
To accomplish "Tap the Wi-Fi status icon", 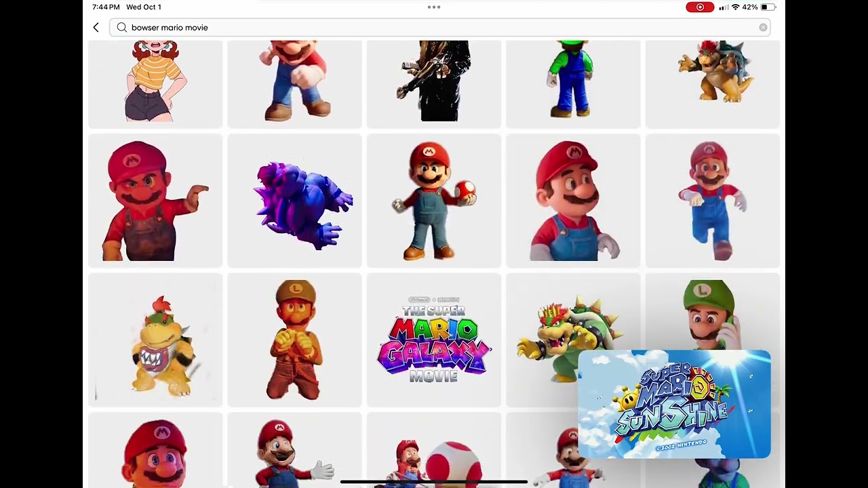I will point(735,7).
